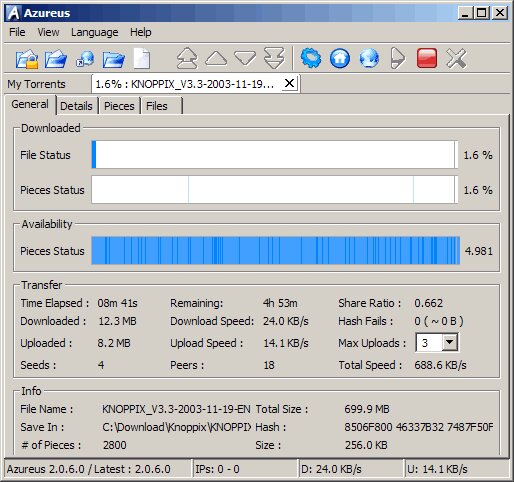Click the Peers count 18
514x482 pixels.
click(x=269, y=365)
